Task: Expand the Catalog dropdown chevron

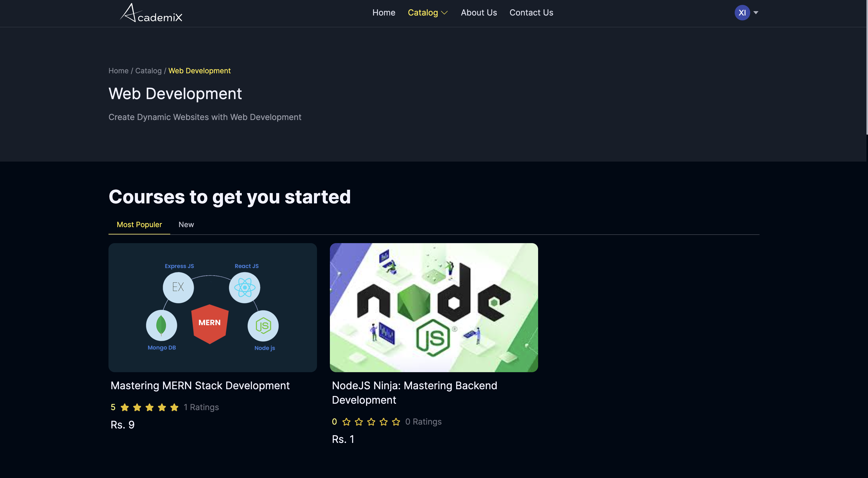Action: [x=444, y=13]
